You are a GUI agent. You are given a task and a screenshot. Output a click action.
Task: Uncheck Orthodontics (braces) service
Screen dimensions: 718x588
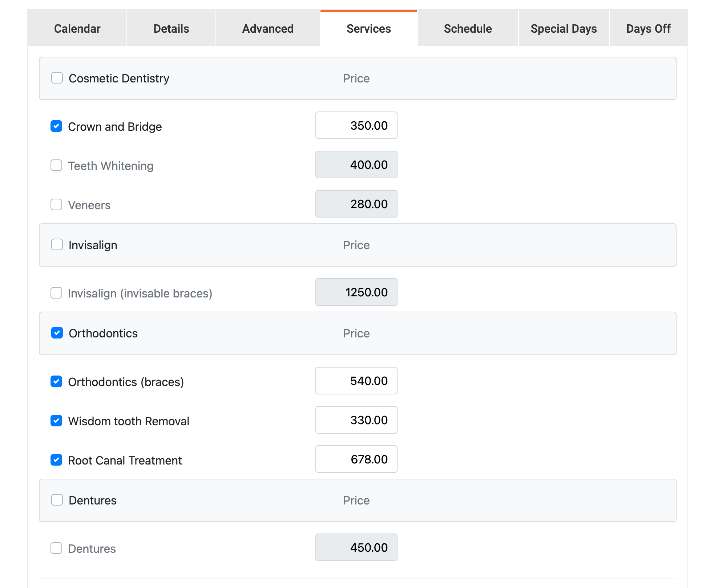[x=56, y=381]
